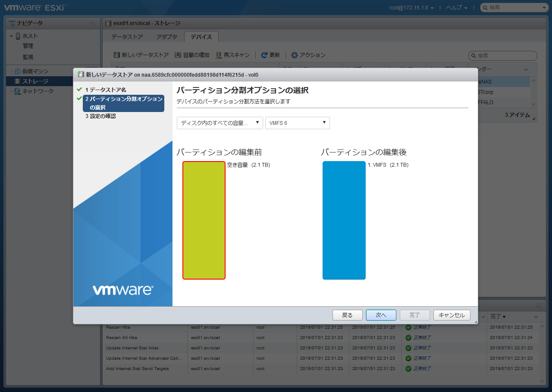Click the maximize icon of the recent tasks panel
Image resolution: width=552 pixels, height=392 pixels.
(539, 305)
